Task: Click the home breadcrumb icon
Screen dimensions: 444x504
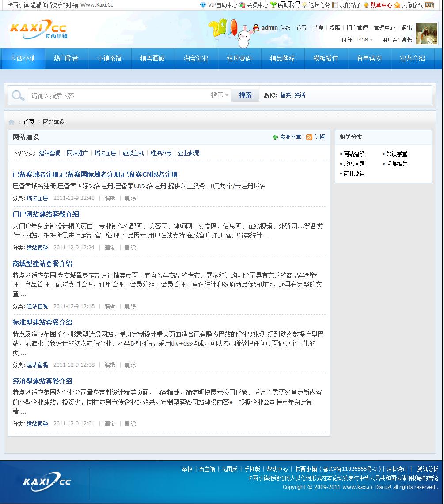Action: click(11, 122)
